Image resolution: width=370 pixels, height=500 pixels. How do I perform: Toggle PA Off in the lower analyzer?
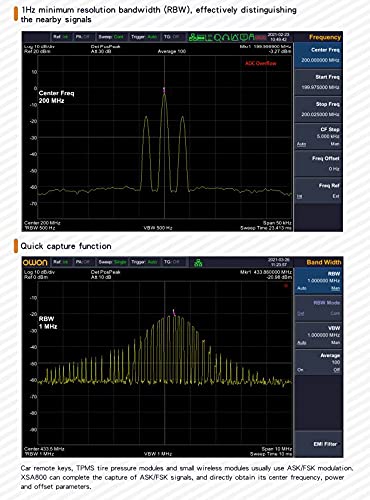[x=83, y=262]
